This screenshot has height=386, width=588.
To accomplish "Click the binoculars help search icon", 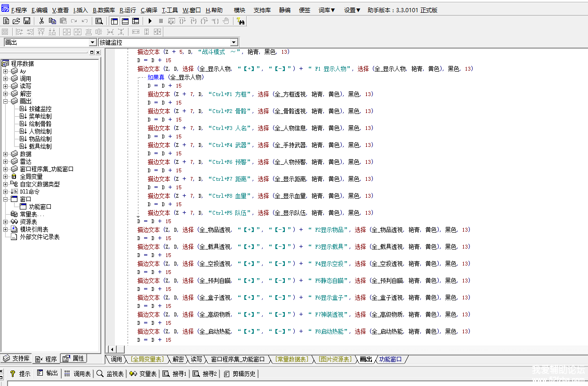I will coord(241,21).
